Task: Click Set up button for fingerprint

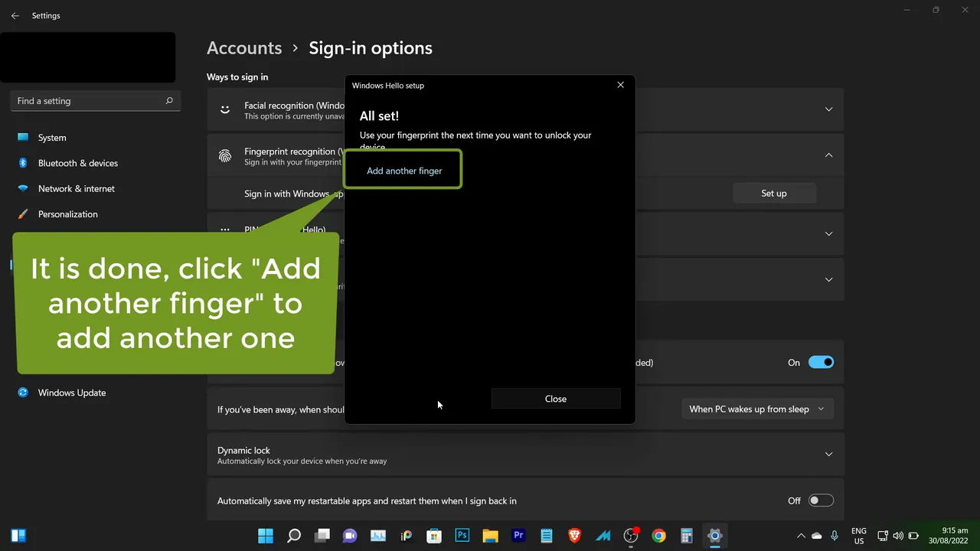Action: coord(774,194)
